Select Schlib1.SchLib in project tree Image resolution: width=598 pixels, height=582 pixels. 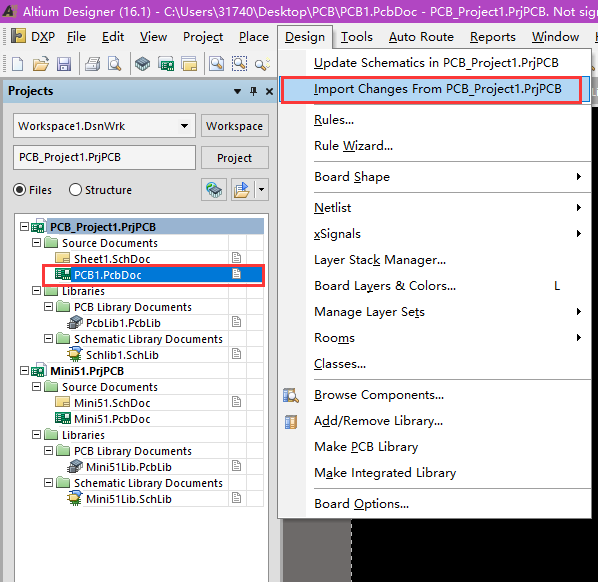[x=122, y=355]
